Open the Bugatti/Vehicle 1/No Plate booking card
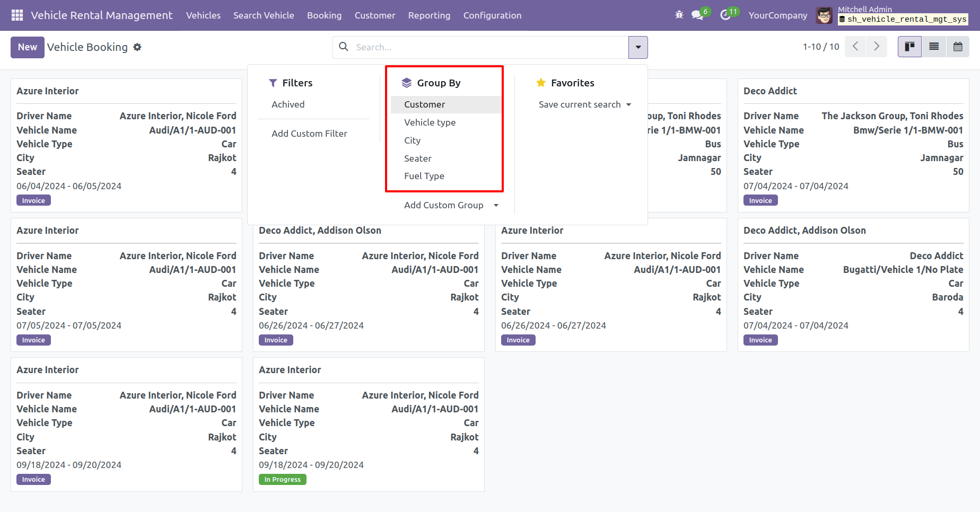 coord(853,285)
